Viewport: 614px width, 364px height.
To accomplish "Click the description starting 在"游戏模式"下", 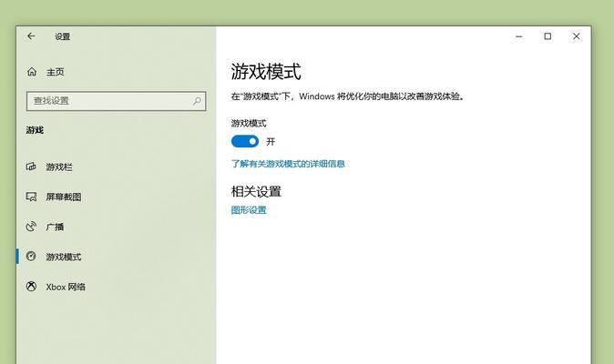I will [x=348, y=96].
